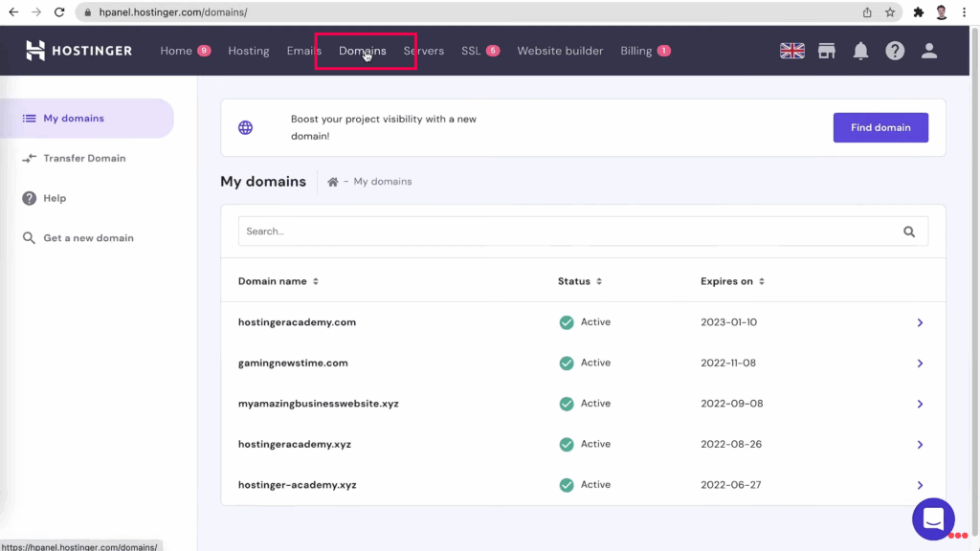Sort by Expires on column
The image size is (980, 551).
pos(732,281)
